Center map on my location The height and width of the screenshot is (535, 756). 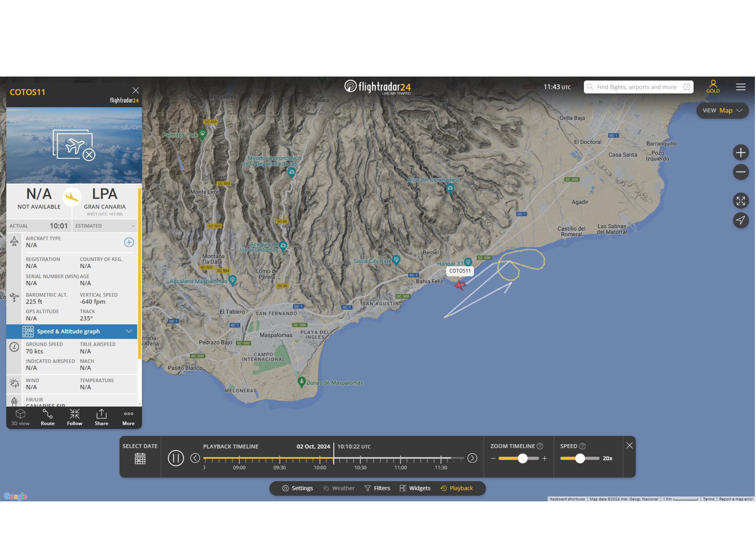coord(741,220)
